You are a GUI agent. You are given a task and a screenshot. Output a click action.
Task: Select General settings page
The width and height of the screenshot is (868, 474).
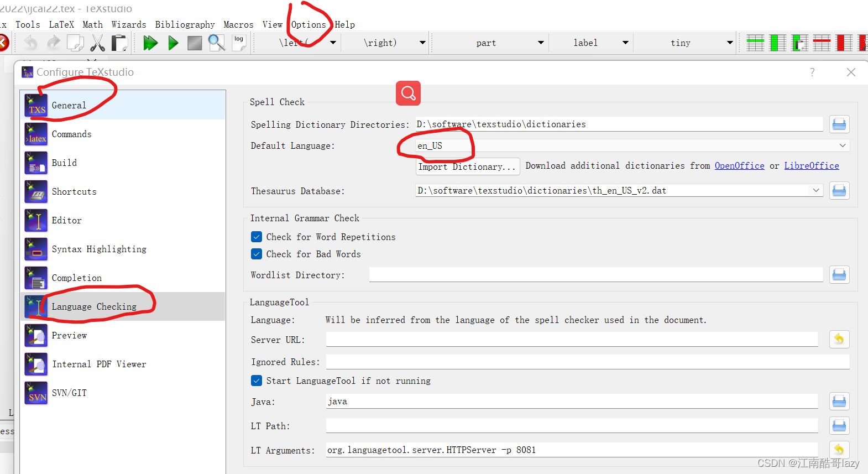click(x=123, y=105)
